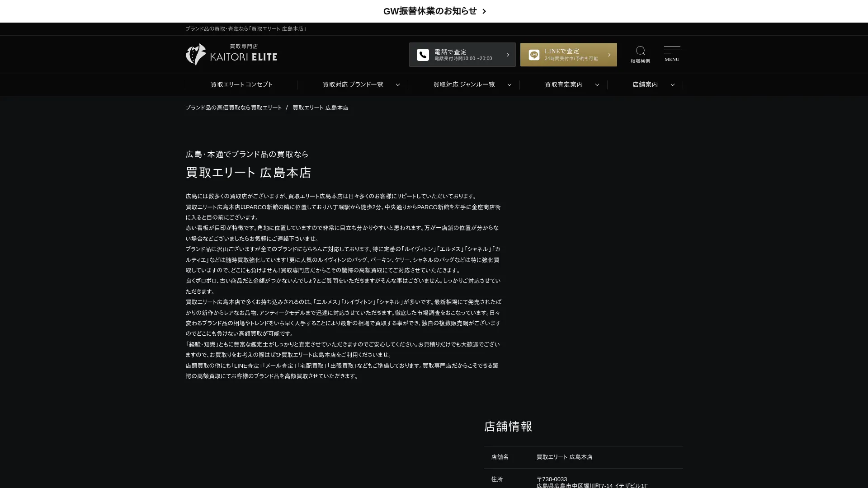Screen dimensions: 868x488
Task: Click the chevron arrow in 電話で査定 button
Action: coord(508,55)
